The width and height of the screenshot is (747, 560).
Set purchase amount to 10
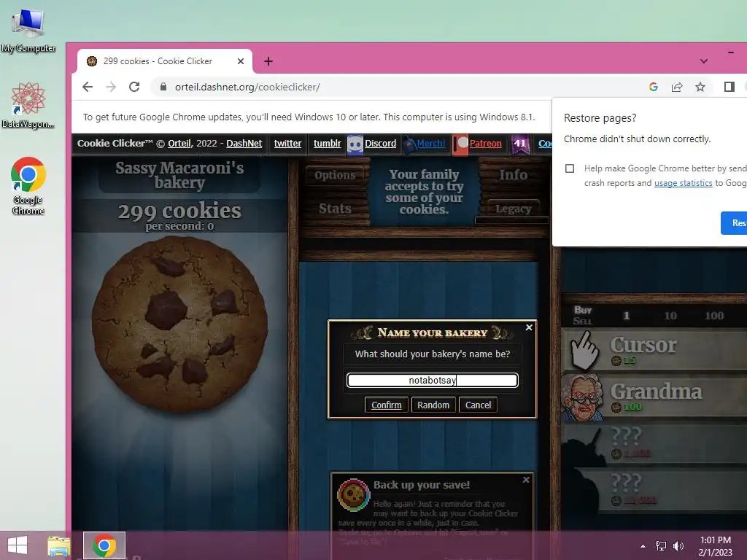[670, 316]
